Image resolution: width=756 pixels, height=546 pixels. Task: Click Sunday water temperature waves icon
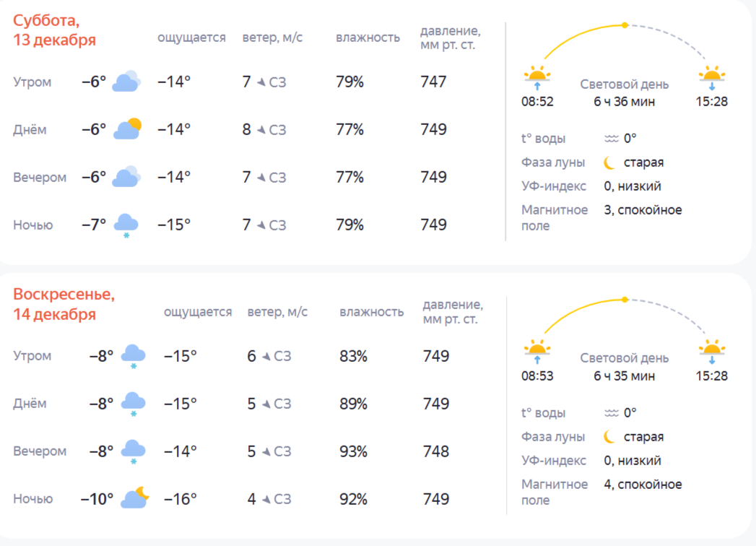point(611,413)
